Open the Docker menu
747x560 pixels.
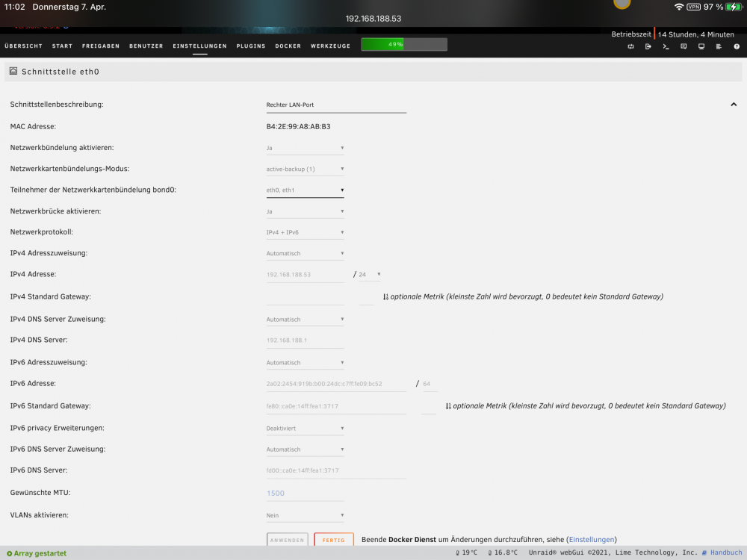(288, 46)
